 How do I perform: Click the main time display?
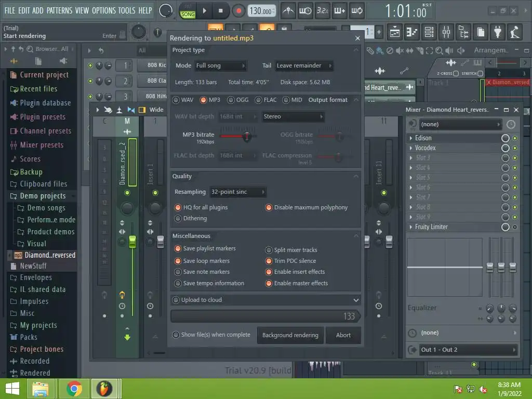(406, 11)
